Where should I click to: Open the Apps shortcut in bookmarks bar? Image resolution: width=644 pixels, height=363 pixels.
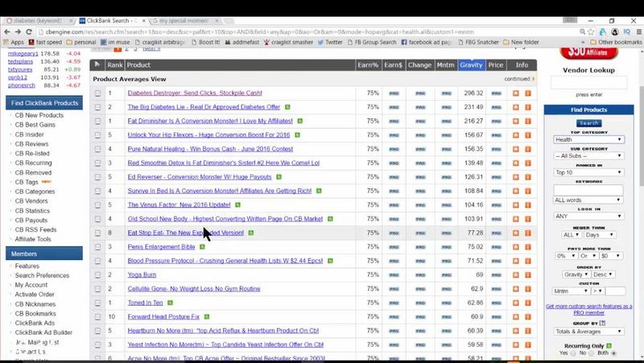click(x=14, y=42)
